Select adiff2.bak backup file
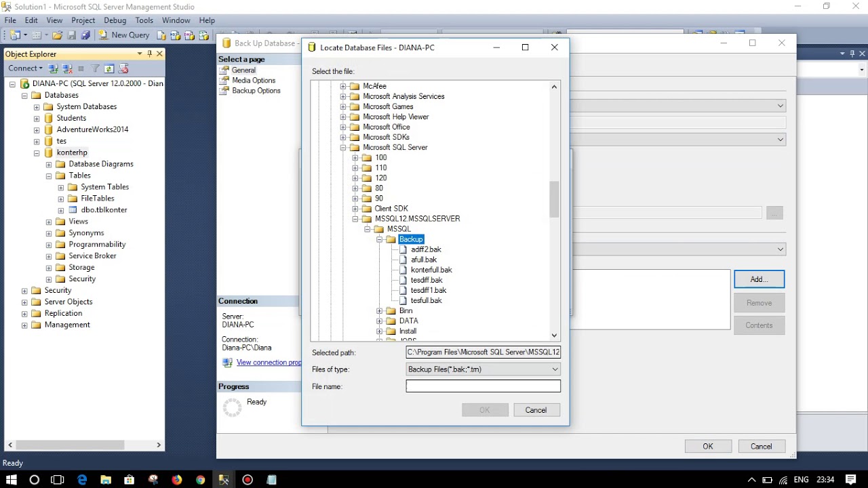 click(426, 249)
